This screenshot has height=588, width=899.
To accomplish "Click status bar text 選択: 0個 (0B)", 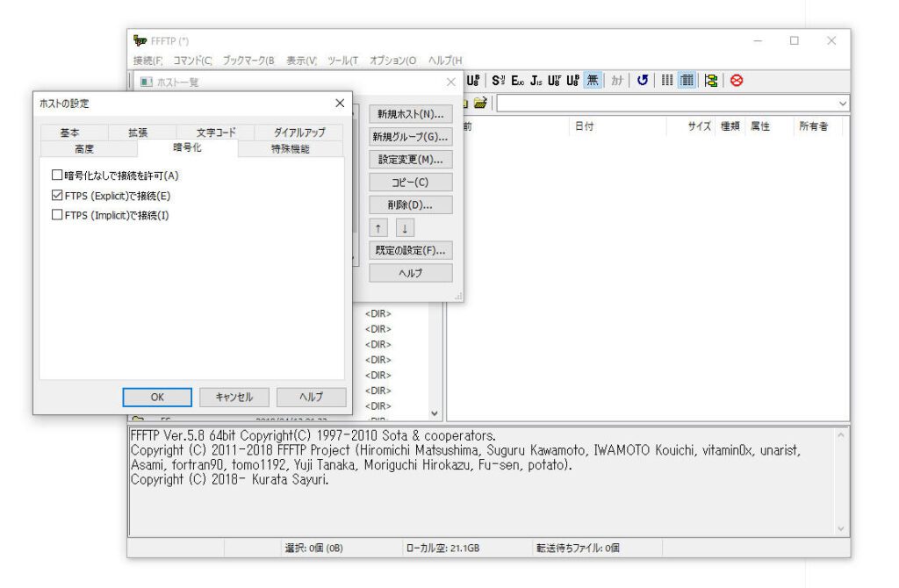I will [x=313, y=548].
